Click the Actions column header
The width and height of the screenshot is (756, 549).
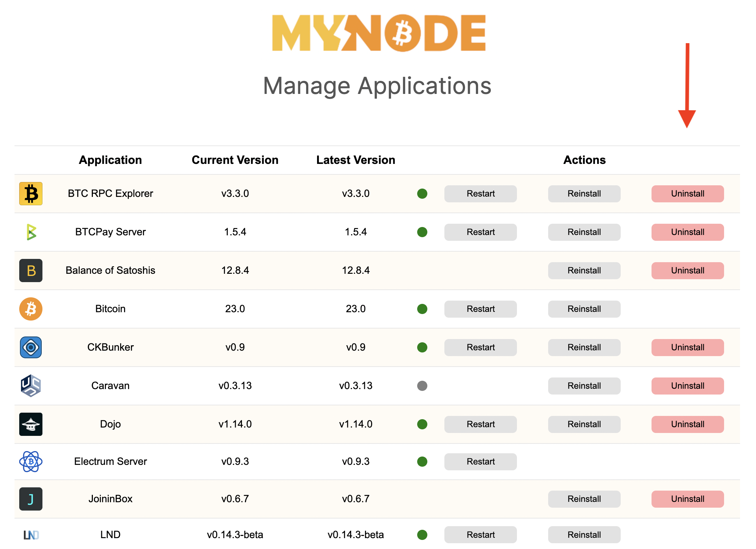tap(584, 160)
